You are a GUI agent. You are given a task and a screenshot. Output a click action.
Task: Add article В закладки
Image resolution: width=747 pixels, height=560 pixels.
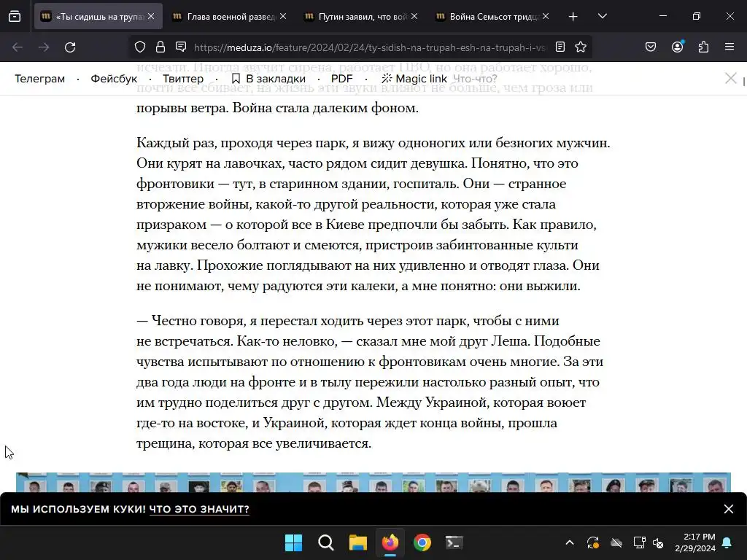coord(268,79)
